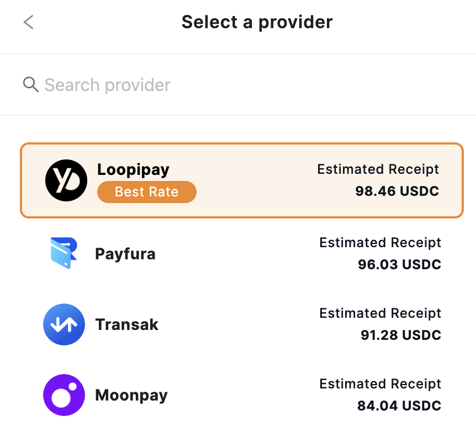
Task: Click the 98.46 USDC amount
Action: click(x=397, y=191)
